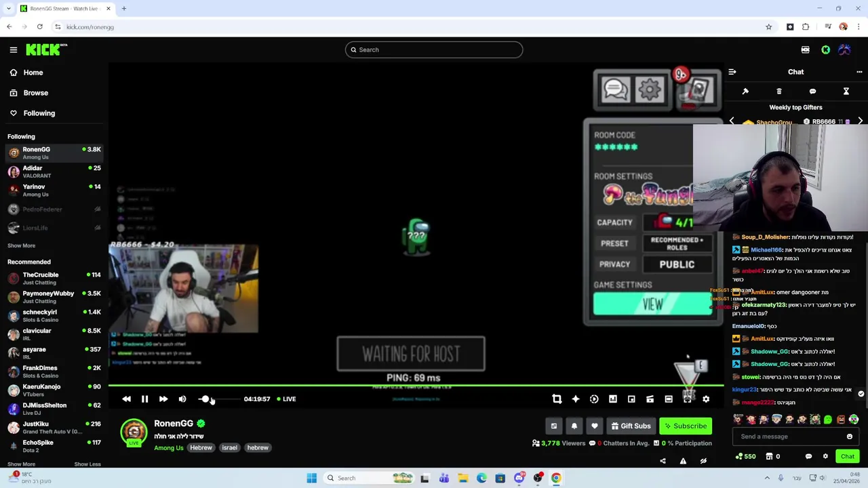Open KaeruKanojo VTubers channel

click(54, 390)
